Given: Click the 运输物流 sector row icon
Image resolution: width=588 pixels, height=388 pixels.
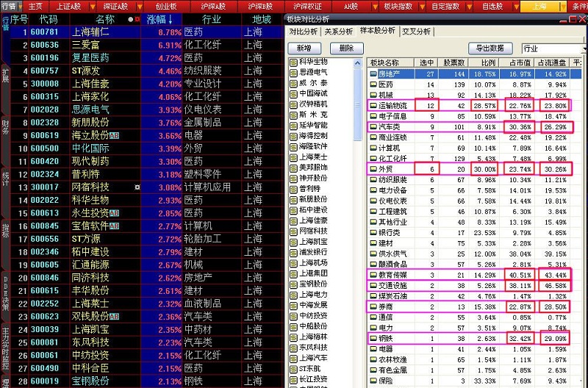Looking at the screenshot, I should (373, 106).
